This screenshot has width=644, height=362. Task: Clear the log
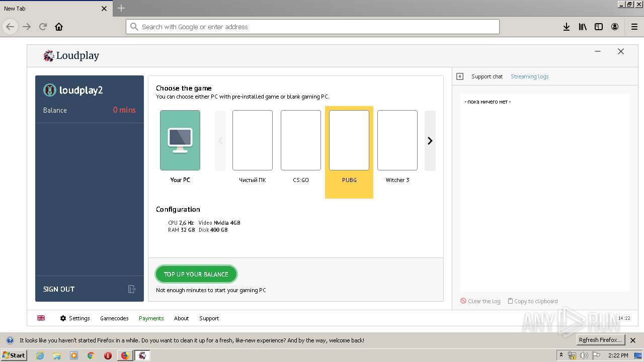click(x=480, y=301)
